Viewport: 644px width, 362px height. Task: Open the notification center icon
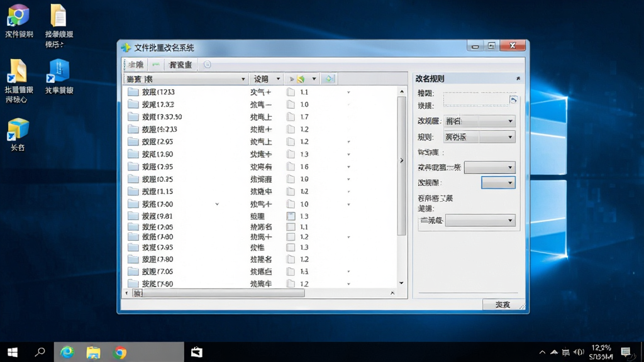coord(626,352)
